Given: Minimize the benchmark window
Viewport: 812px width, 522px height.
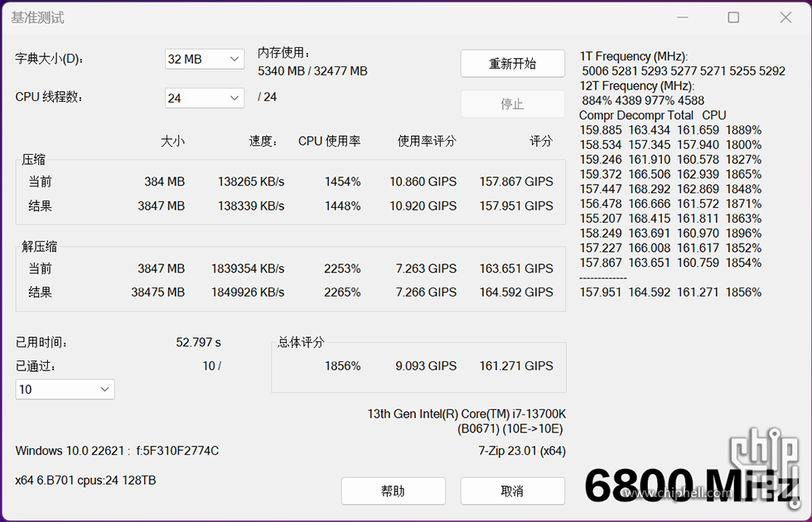Looking at the screenshot, I should tap(683, 17).
